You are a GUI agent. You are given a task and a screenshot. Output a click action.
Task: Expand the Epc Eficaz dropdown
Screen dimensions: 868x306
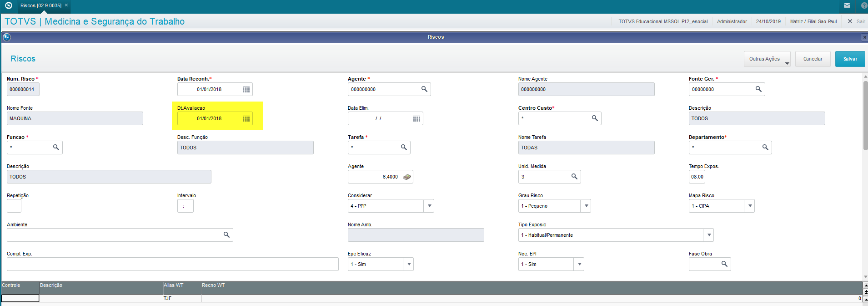pyautogui.click(x=409, y=264)
